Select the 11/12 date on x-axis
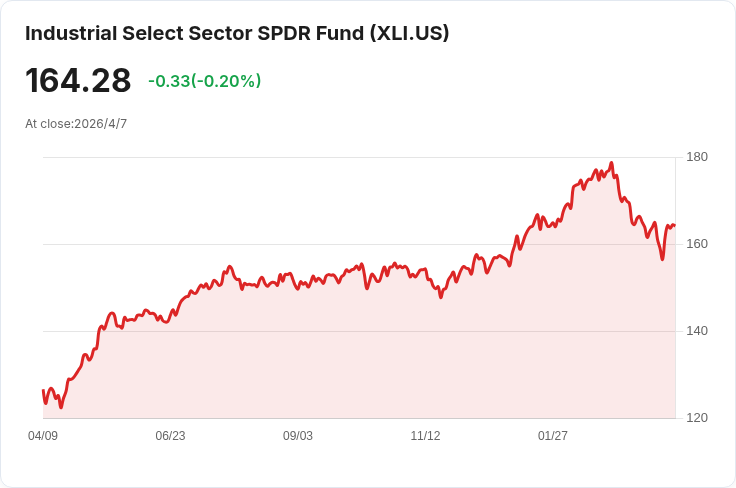The image size is (736, 488). pyautogui.click(x=425, y=436)
